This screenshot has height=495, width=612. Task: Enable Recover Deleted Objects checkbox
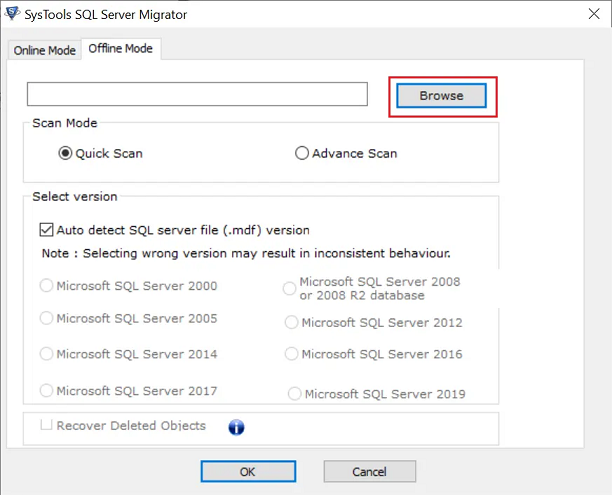[46, 425]
